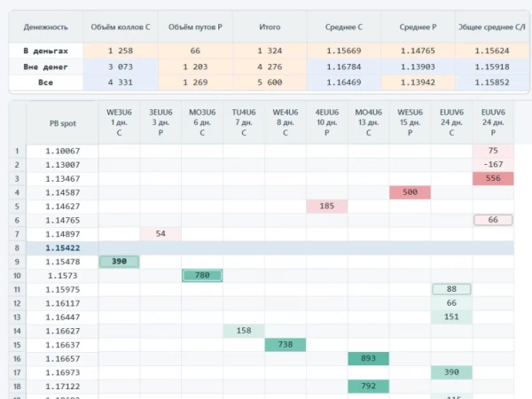Click total value 5 600
This screenshot has height=399, width=532.
270,82
